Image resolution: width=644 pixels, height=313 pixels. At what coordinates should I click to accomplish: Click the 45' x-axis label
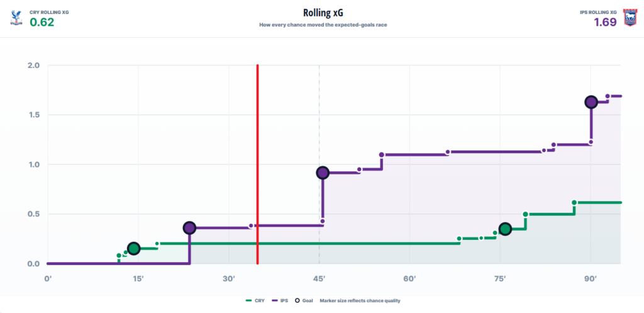click(319, 279)
